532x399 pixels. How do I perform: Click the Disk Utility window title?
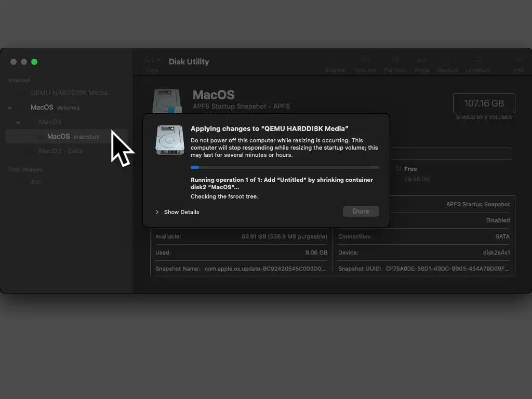coord(189,62)
